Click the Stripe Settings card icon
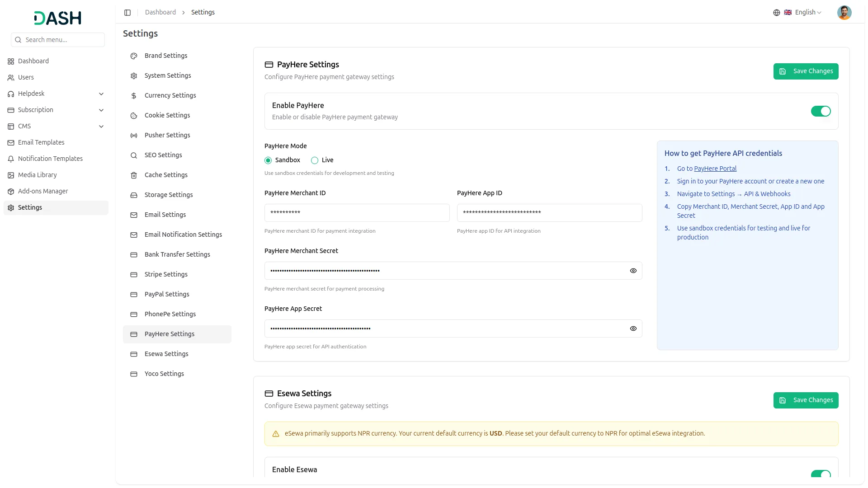 tap(134, 275)
